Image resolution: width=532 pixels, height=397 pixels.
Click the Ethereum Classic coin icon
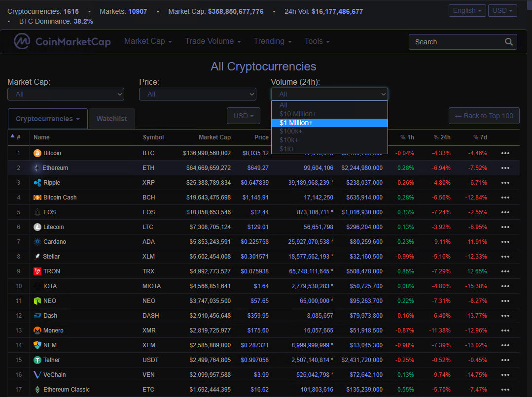tap(37, 390)
